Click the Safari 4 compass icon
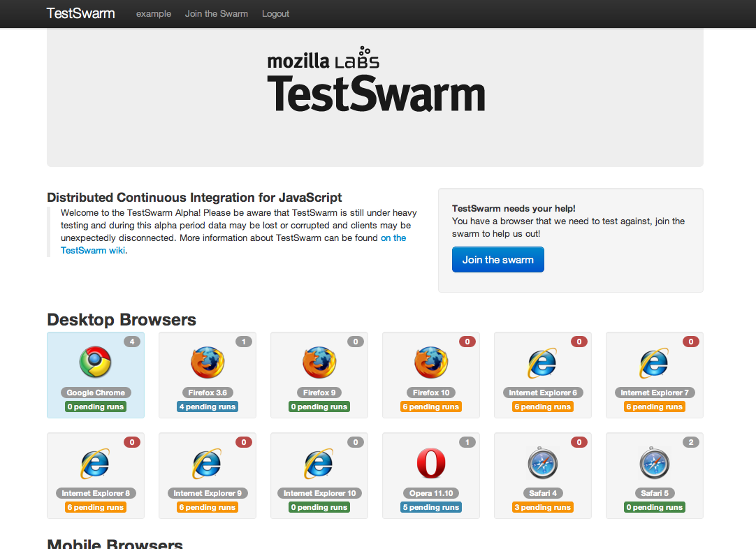 pos(543,462)
